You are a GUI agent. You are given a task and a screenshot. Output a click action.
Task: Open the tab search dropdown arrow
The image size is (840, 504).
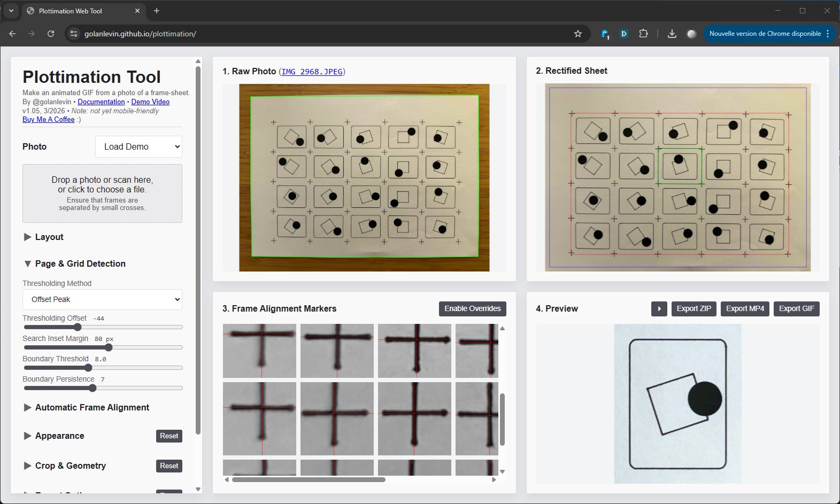(11, 11)
